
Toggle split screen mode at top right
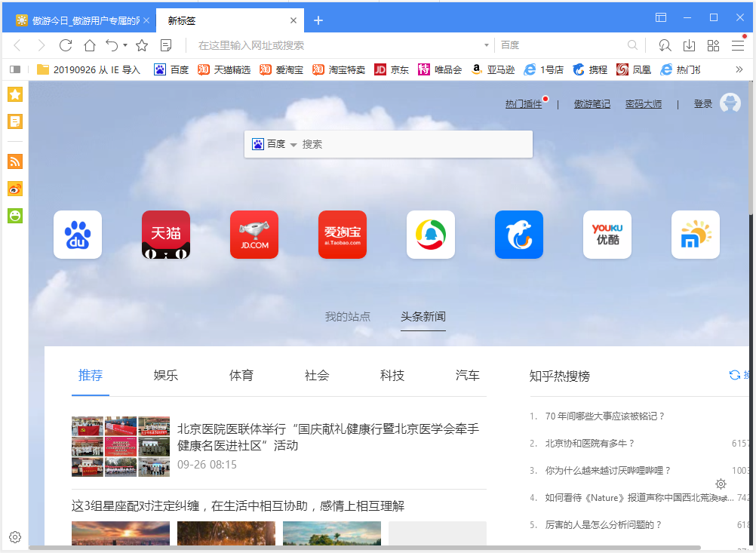(662, 16)
